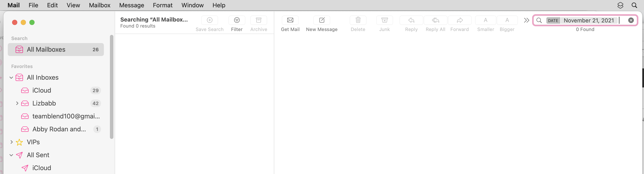Click the Reply arrow icon
Viewport: 644px width, 174px height.
(411, 20)
